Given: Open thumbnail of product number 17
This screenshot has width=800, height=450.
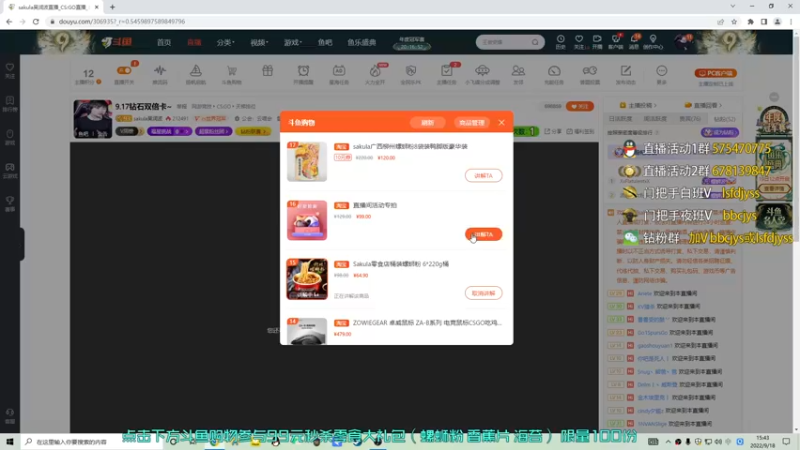Looking at the screenshot, I should (x=307, y=161).
